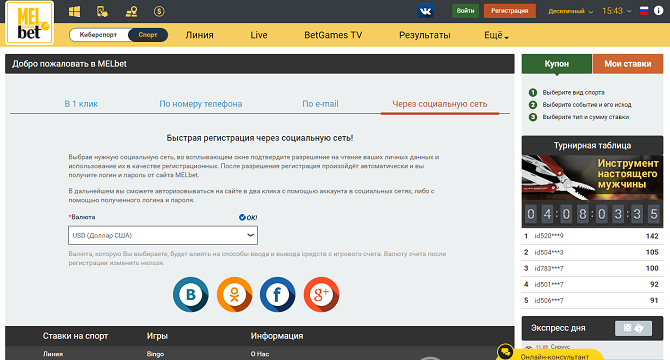The height and width of the screenshot is (360, 670).
Task: Open Линия link in footer
Action: coord(53,354)
